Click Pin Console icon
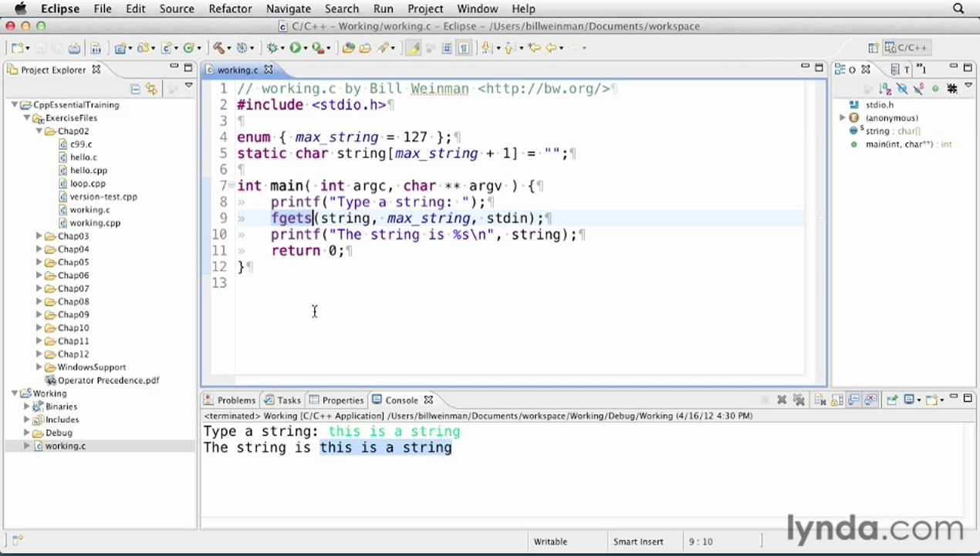The height and width of the screenshot is (556, 980). point(892,400)
